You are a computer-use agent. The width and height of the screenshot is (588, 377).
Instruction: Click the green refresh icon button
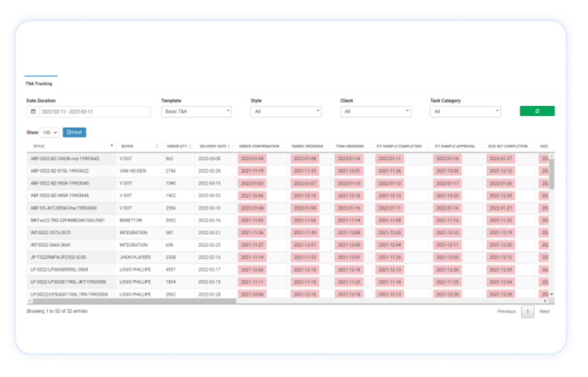click(537, 111)
